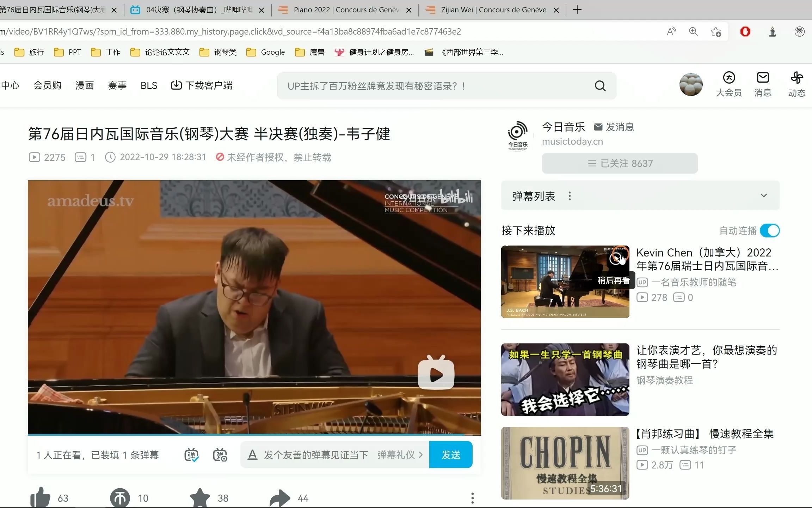Open 魔兽 bookmarks folder
Image resolution: width=812 pixels, height=508 pixels.
309,52
